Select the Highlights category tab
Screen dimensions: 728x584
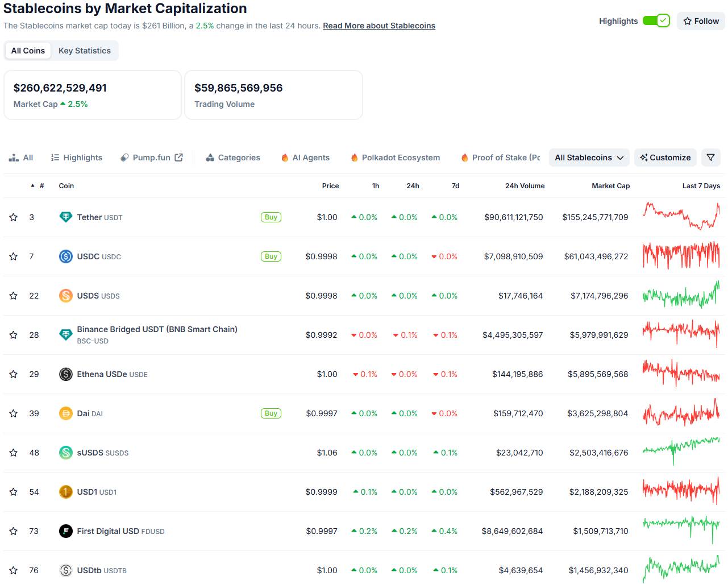(x=77, y=158)
